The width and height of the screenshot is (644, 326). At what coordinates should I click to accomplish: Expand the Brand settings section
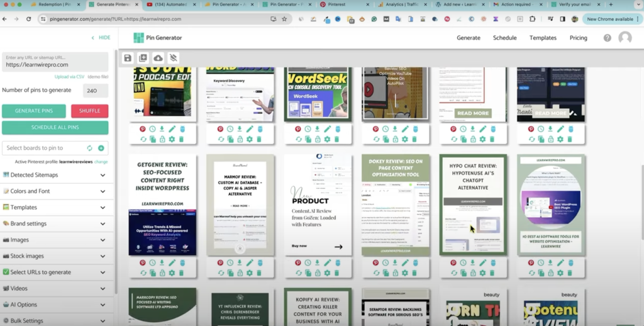click(x=55, y=223)
